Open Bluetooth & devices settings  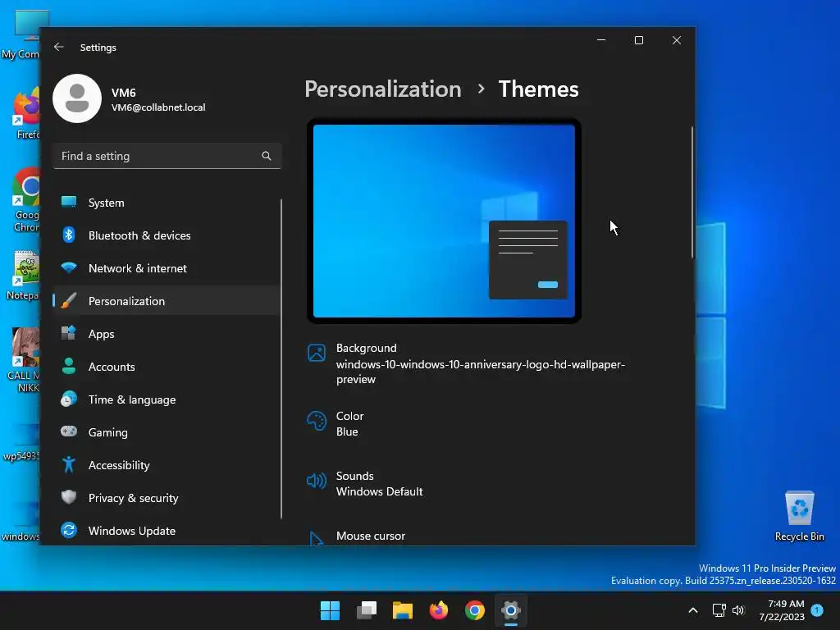point(167,235)
